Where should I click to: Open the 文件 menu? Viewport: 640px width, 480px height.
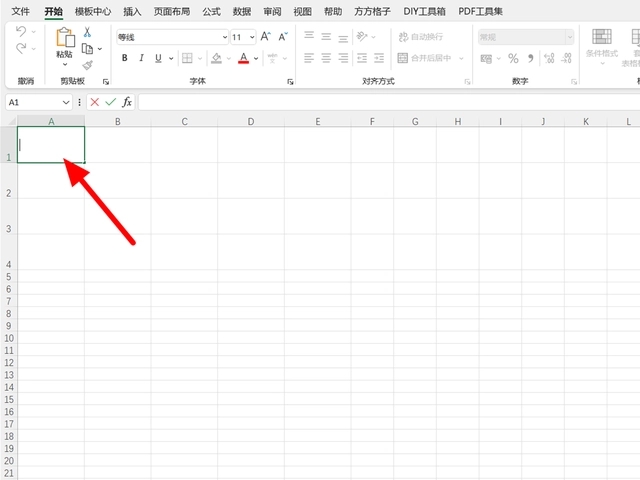(20, 11)
